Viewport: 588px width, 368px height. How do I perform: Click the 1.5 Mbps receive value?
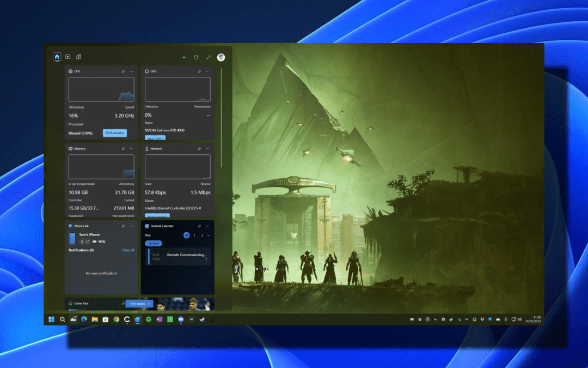[x=200, y=192]
